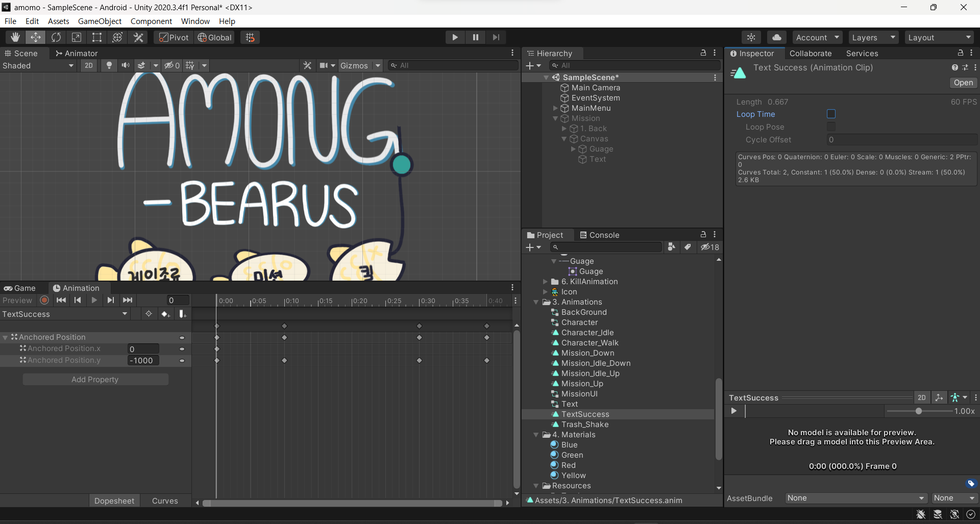This screenshot has height=524, width=980.
Task: Toggle 2D scene view mode
Action: pyautogui.click(x=89, y=65)
